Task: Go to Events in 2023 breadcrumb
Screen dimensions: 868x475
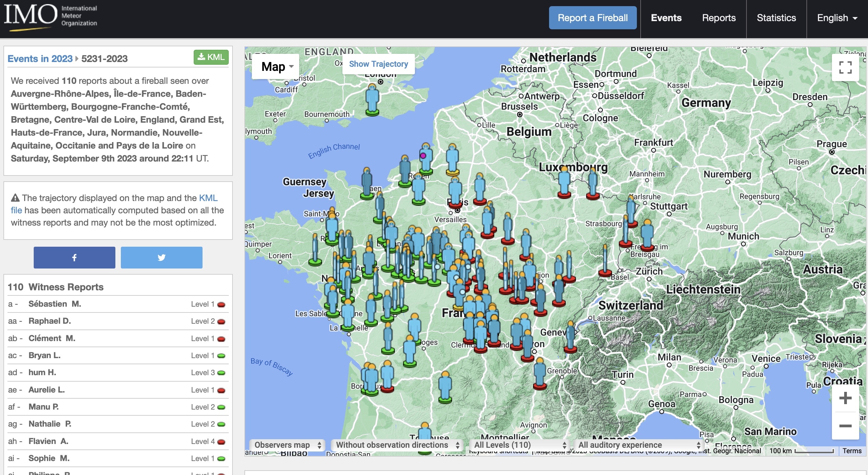Action: (x=40, y=59)
